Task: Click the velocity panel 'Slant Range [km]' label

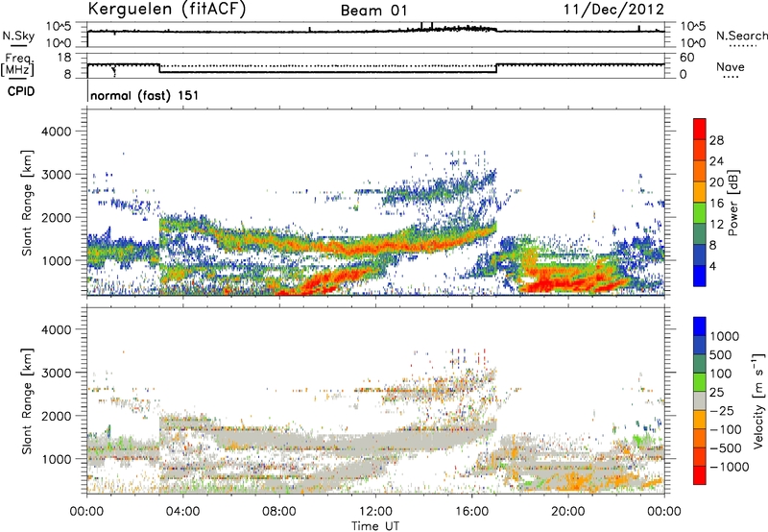Action: pyautogui.click(x=27, y=400)
